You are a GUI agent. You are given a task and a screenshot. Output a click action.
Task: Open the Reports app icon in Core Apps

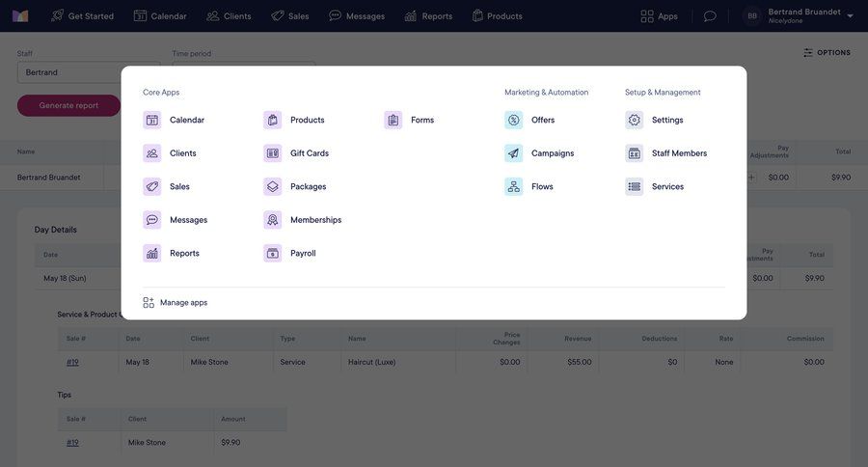point(152,253)
